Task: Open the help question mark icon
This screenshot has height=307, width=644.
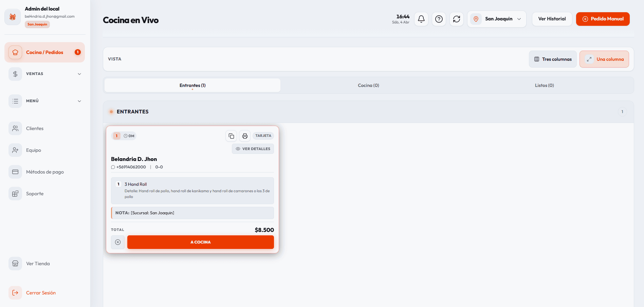Action: point(439,19)
